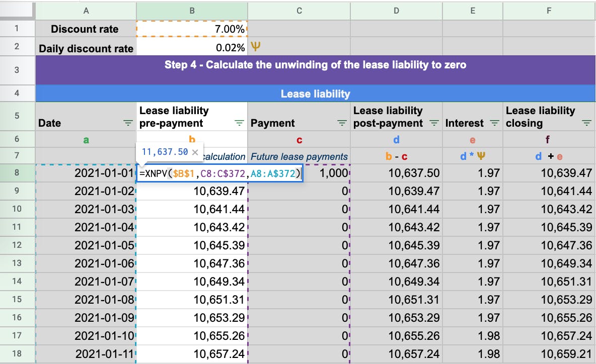
Task: Open the Lease liability closing filter icon
Action: click(x=585, y=122)
